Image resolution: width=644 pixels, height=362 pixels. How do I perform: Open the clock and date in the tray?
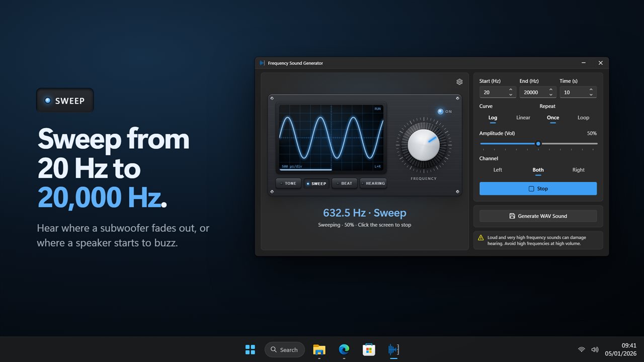coord(620,349)
